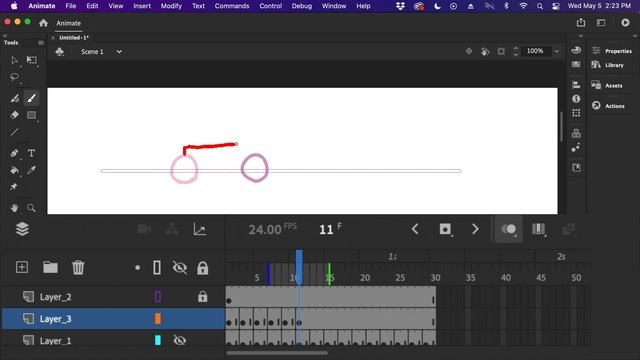The image size is (640, 360).
Task: Click the Home icon
Action: click(x=43, y=23)
